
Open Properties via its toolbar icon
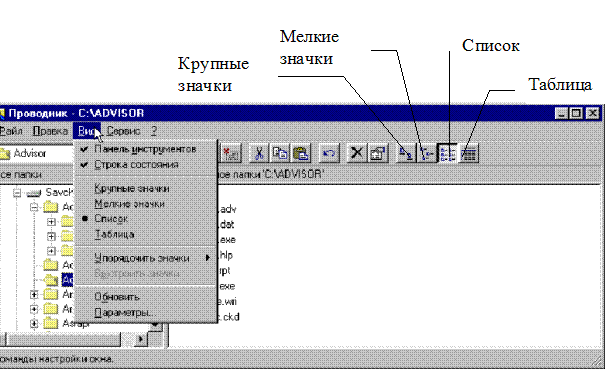point(378,153)
